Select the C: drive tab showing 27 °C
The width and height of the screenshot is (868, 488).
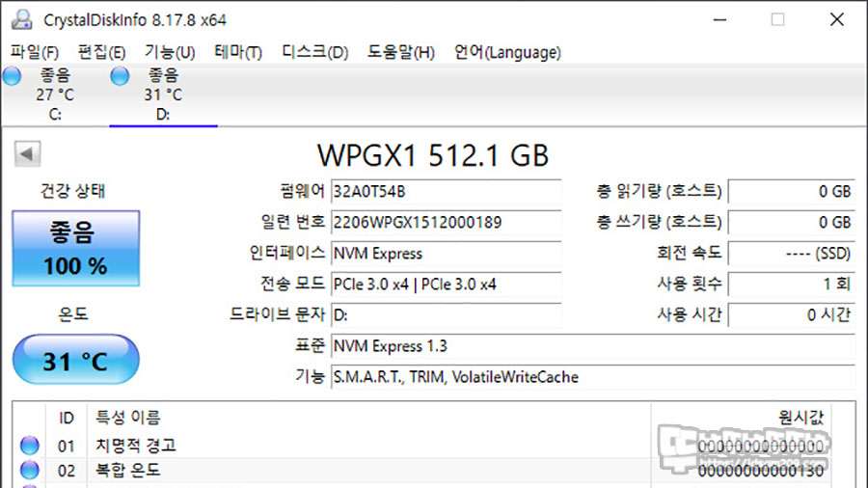point(55,95)
